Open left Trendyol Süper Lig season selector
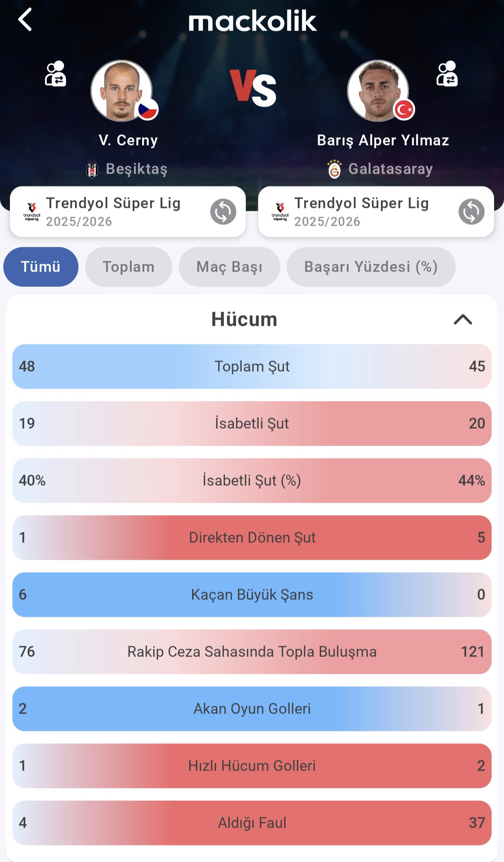Screen dimensions: 504x862 [114, 212]
